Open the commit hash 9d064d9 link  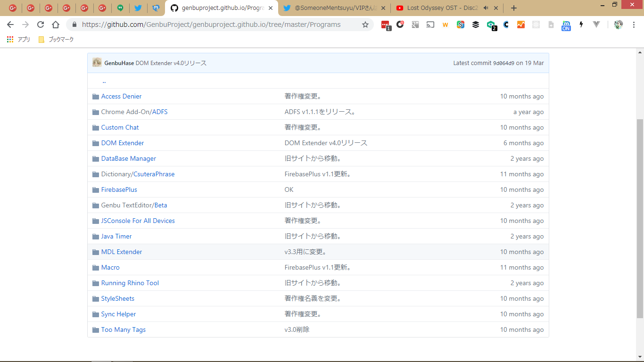[x=504, y=63]
